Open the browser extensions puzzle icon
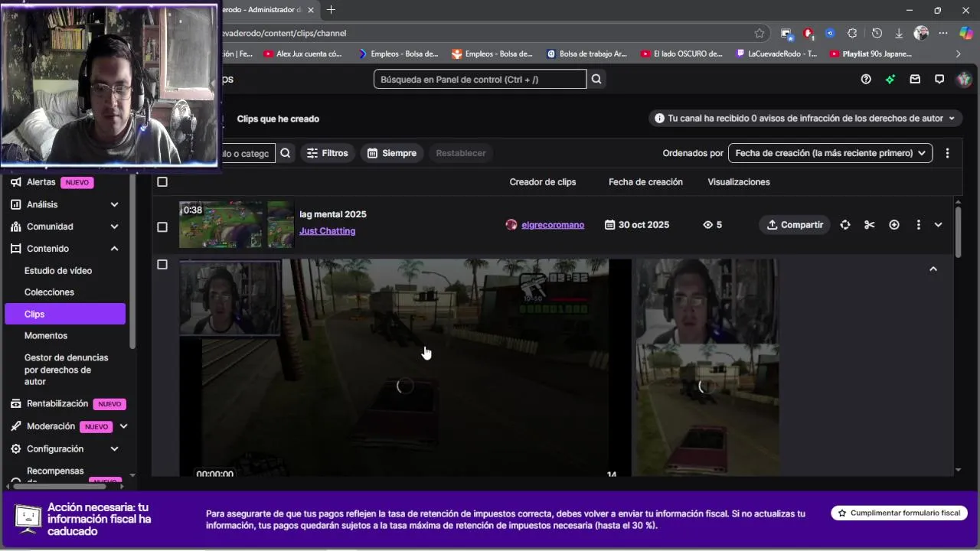 point(852,33)
